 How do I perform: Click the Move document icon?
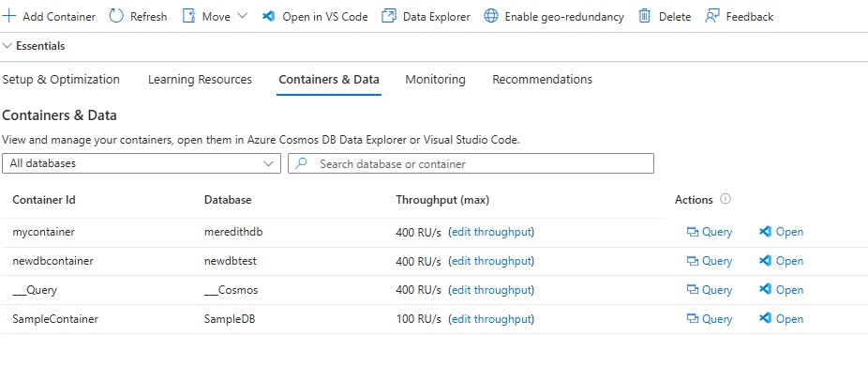tap(189, 16)
